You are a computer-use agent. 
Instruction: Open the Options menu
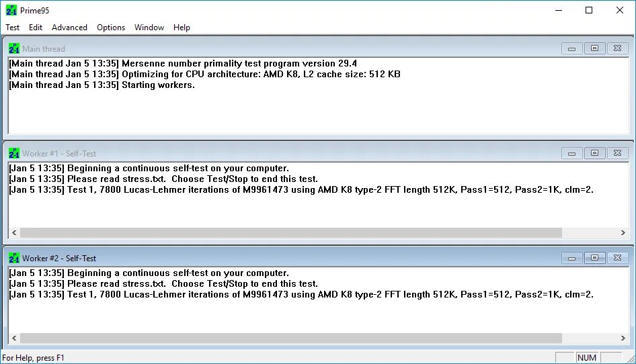(111, 27)
